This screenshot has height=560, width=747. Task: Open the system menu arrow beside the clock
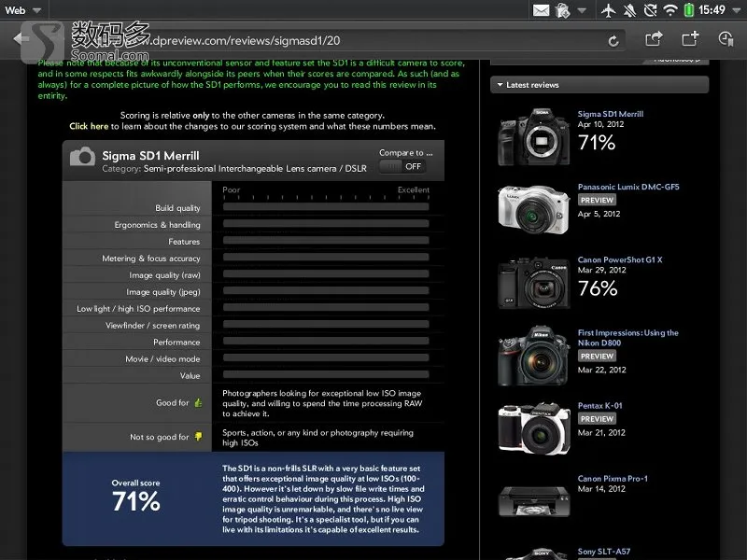click(x=736, y=10)
